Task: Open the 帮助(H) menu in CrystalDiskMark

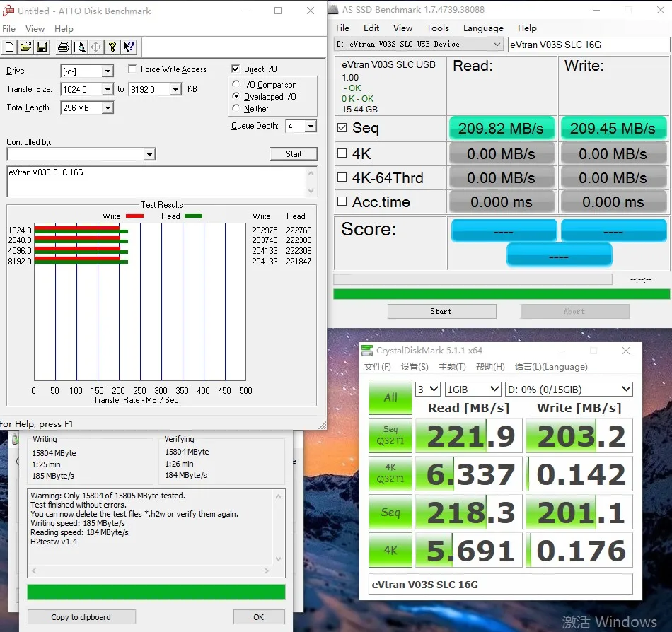Action: (490, 366)
